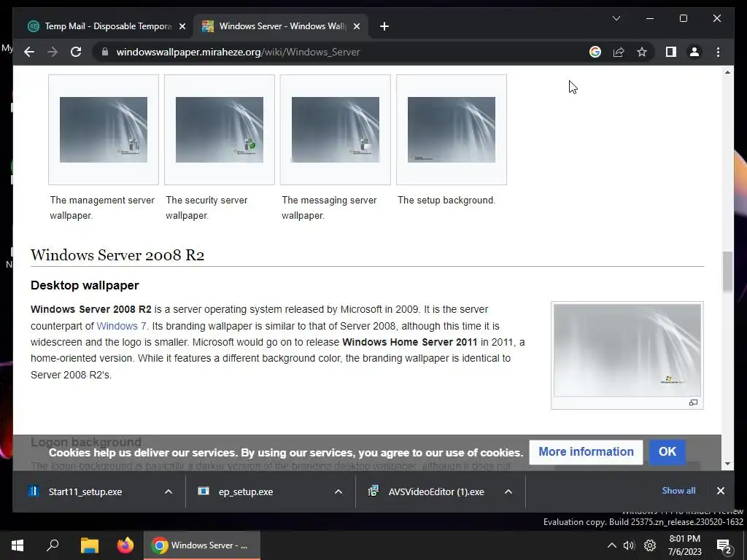Click the scroll up arrow

(727, 72)
